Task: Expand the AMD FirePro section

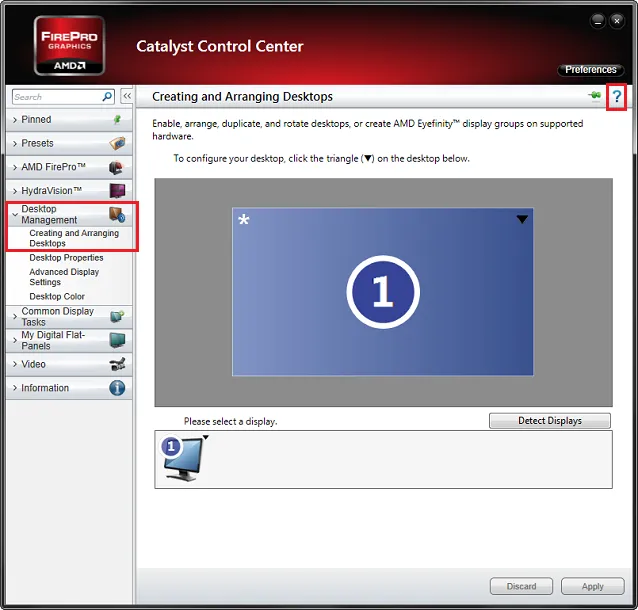Action: coord(54,167)
